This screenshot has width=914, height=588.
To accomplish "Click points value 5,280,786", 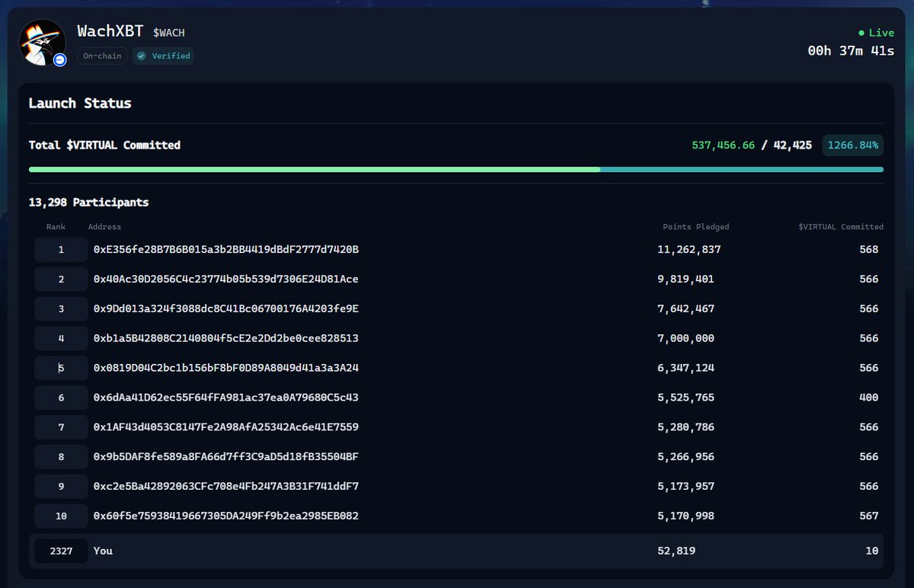I will pos(686,427).
